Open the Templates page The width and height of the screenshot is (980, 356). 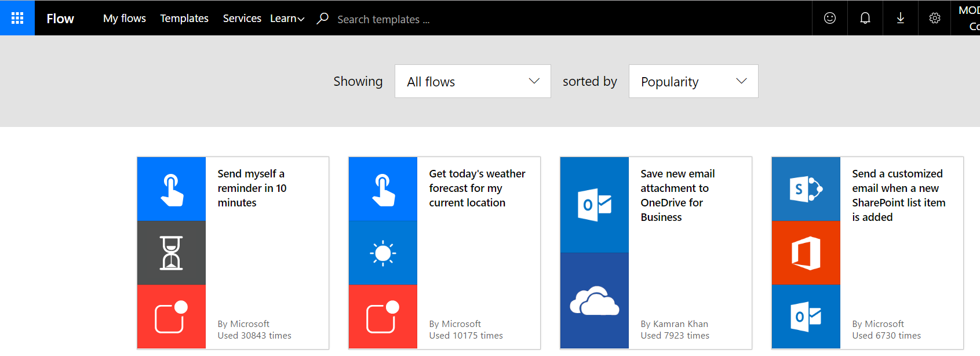tap(184, 19)
